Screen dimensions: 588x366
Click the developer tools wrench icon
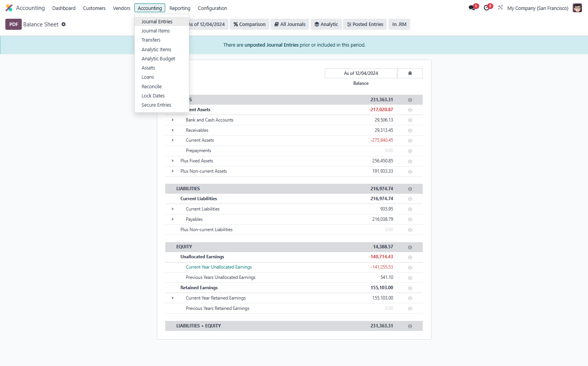[x=500, y=7]
